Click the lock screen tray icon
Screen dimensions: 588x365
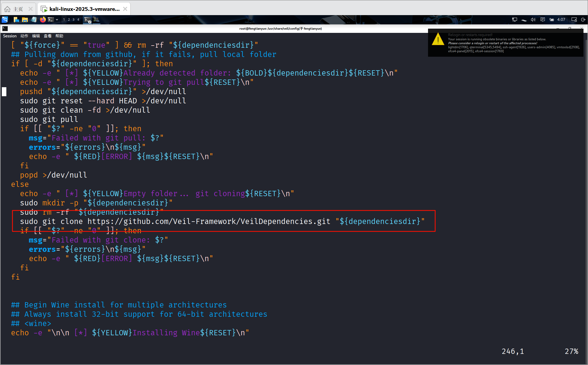(574, 20)
